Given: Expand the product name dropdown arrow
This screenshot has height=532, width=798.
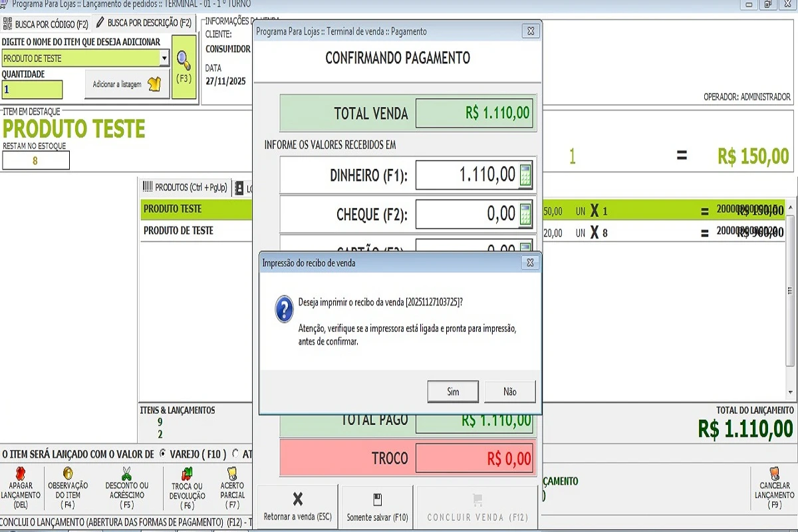Looking at the screenshot, I should (164, 59).
